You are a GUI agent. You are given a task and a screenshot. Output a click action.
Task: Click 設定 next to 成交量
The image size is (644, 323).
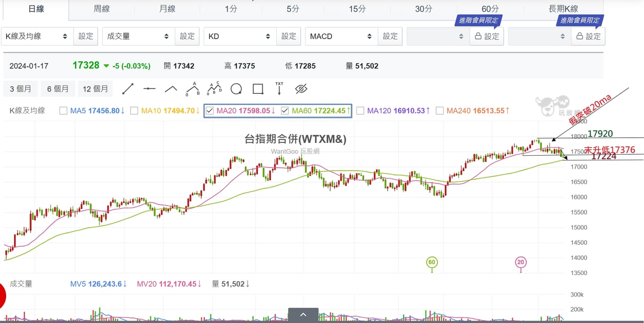(187, 36)
